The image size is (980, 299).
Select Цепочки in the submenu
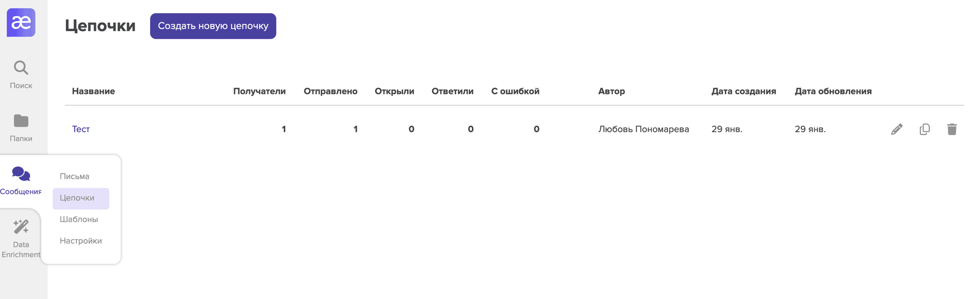[x=77, y=198]
